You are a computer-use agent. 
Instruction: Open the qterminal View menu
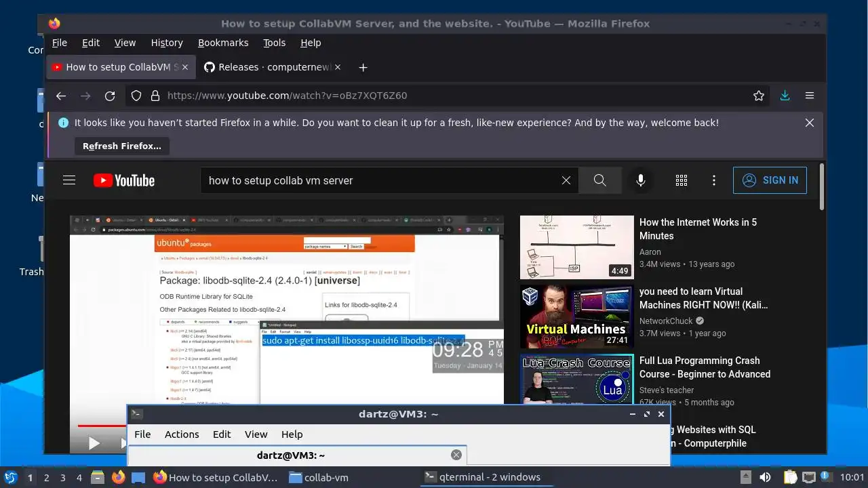coord(256,434)
